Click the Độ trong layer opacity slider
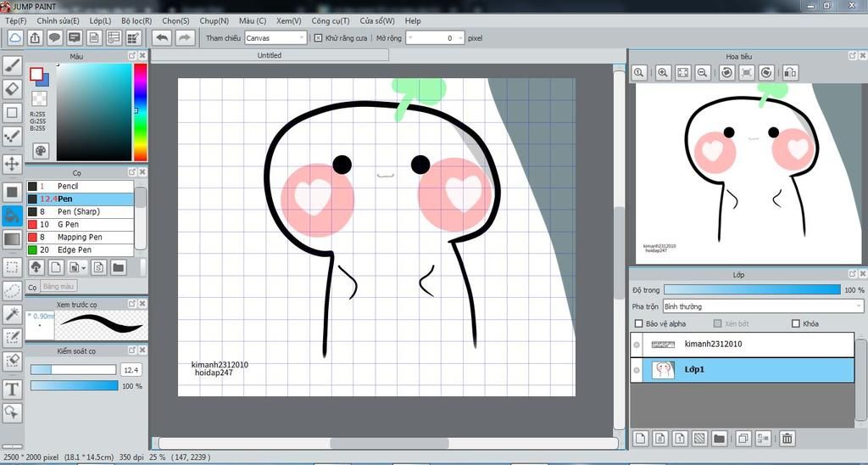This screenshot has height=465, width=868. (x=752, y=290)
